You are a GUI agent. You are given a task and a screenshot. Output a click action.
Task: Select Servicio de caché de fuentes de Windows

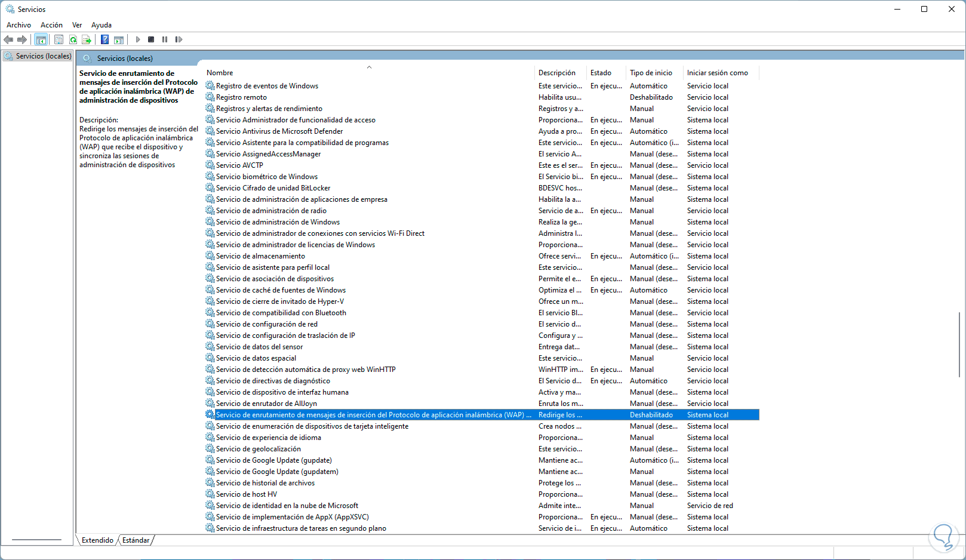pyautogui.click(x=281, y=290)
